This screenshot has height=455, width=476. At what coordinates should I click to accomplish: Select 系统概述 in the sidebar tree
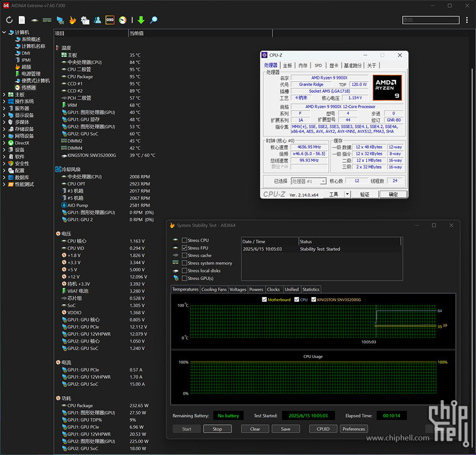pyautogui.click(x=31, y=39)
